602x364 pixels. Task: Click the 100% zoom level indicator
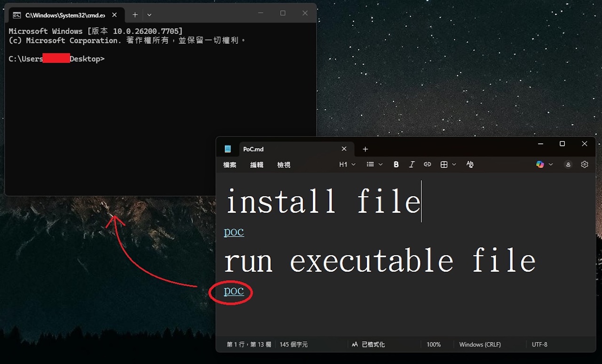433,345
